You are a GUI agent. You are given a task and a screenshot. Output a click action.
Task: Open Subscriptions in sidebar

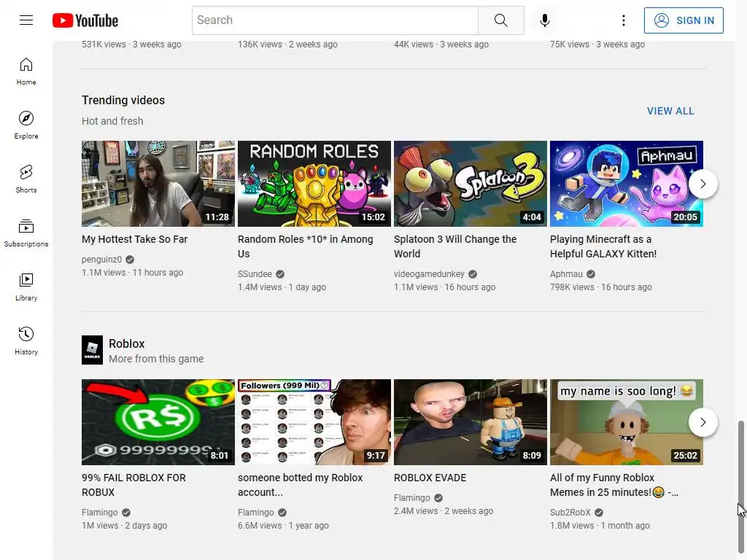tap(26, 233)
